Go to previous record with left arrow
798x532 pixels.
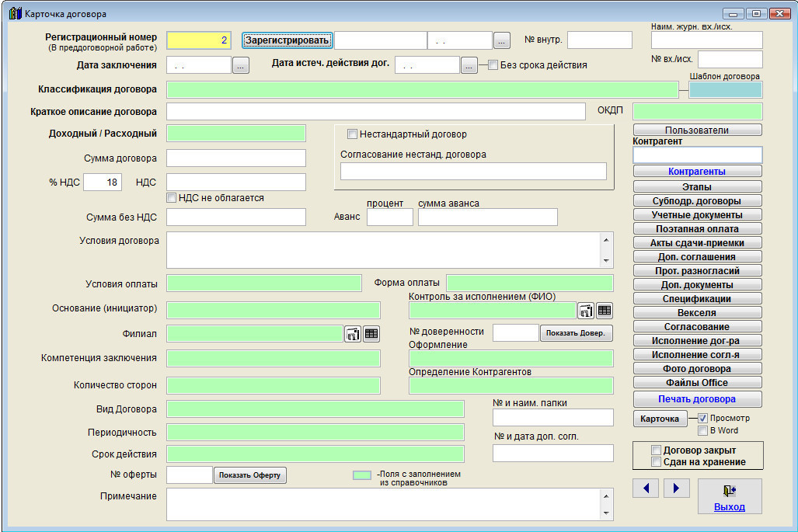click(646, 488)
